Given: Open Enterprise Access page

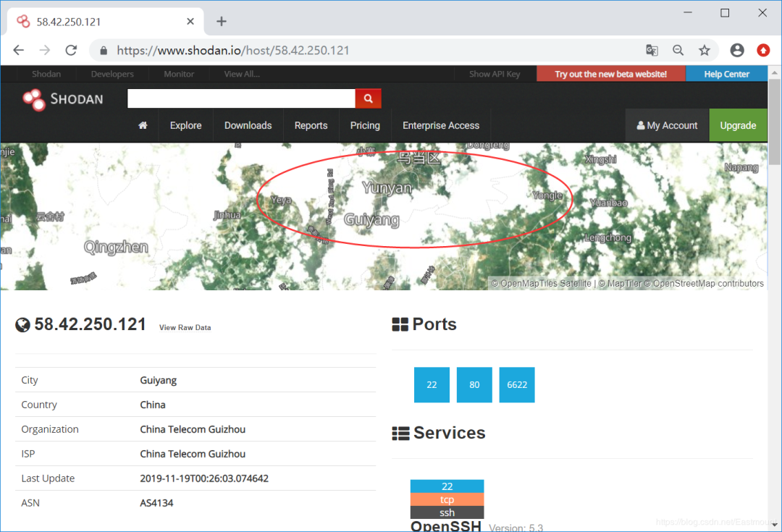Looking at the screenshot, I should coord(441,126).
